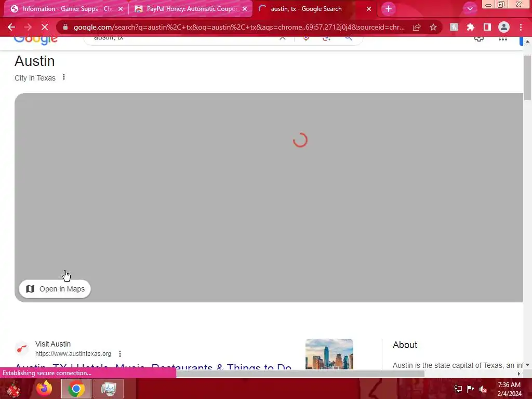Screen dimensions: 532x399
Task: Open the network tray icon
Action: click(x=458, y=389)
